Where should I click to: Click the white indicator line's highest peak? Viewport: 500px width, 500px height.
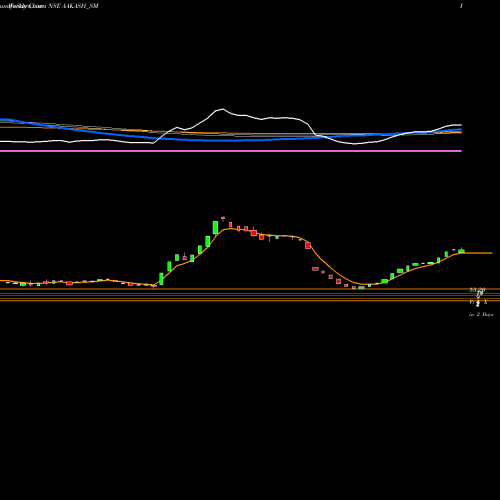pos(222,109)
